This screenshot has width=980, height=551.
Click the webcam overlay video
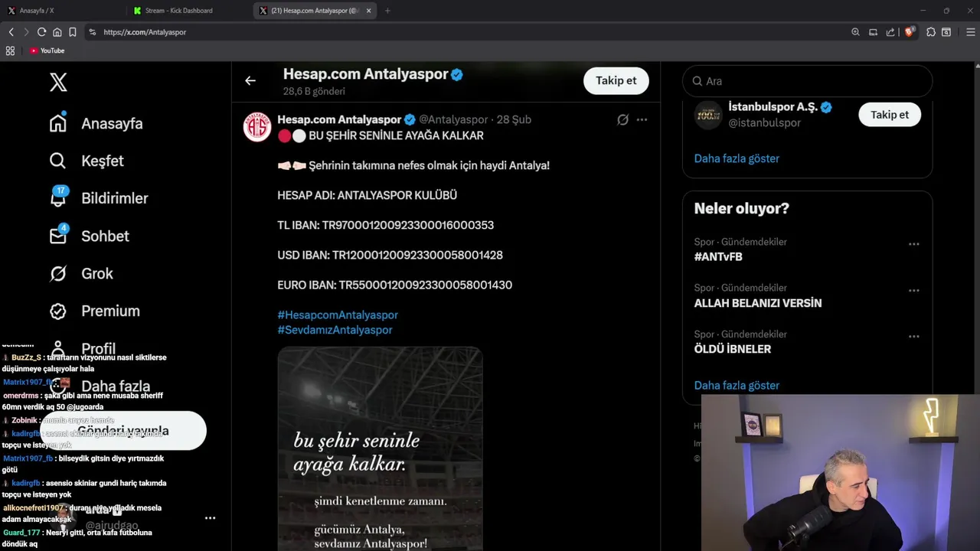tap(841, 472)
